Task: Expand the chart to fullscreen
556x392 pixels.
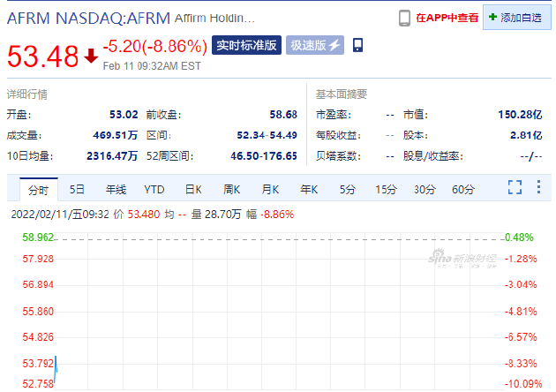Action: coord(515,187)
